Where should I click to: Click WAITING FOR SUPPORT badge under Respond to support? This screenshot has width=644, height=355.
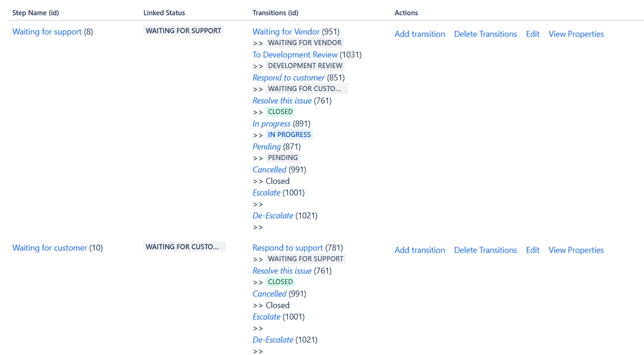[306, 259]
